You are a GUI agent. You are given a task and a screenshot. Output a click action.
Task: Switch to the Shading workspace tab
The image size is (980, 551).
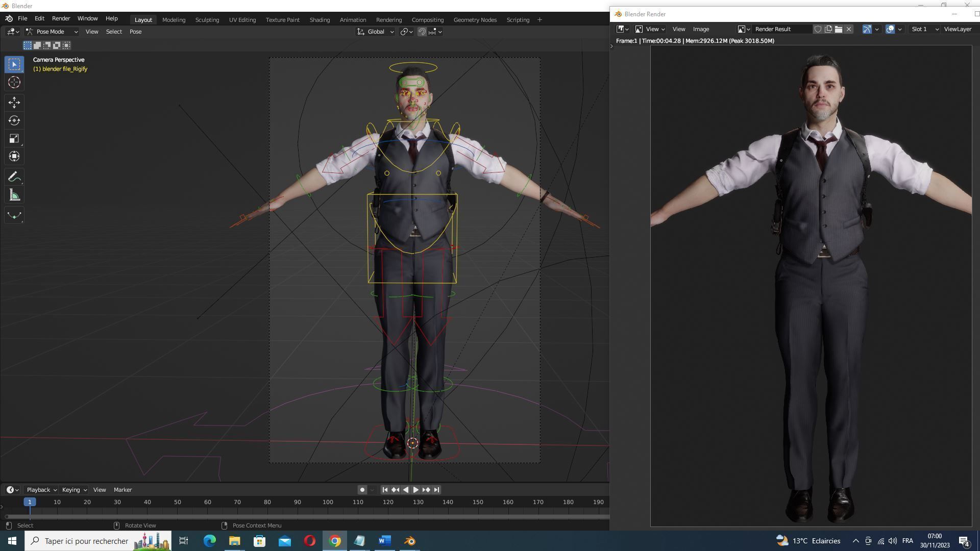pyautogui.click(x=320, y=20)
